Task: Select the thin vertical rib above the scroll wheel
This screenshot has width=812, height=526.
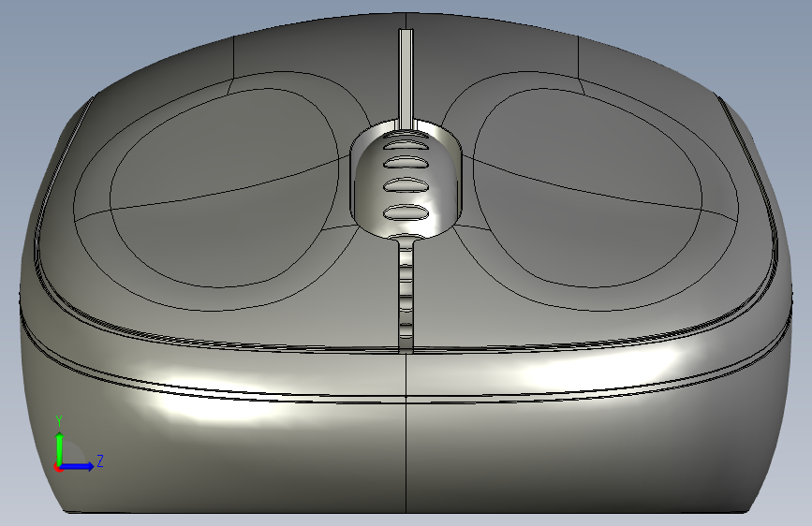Action: [x=406, y=80]
